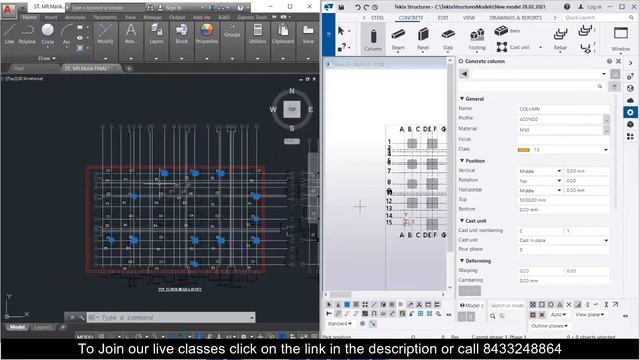Open the 'standard' selection filter dropdown
This screenshot has height=360, width=640.
point(340,323)
